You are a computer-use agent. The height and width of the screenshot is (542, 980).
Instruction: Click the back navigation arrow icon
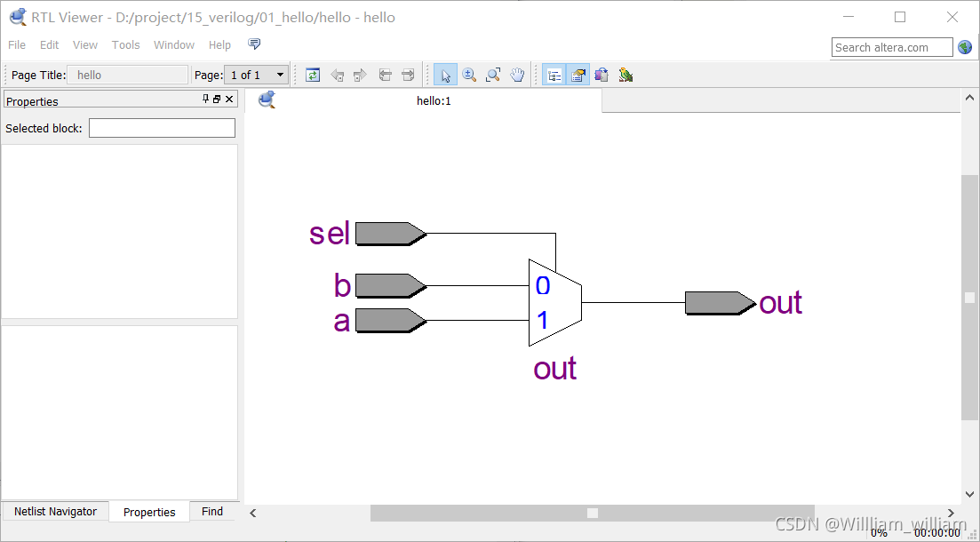(x=338, y=75)
